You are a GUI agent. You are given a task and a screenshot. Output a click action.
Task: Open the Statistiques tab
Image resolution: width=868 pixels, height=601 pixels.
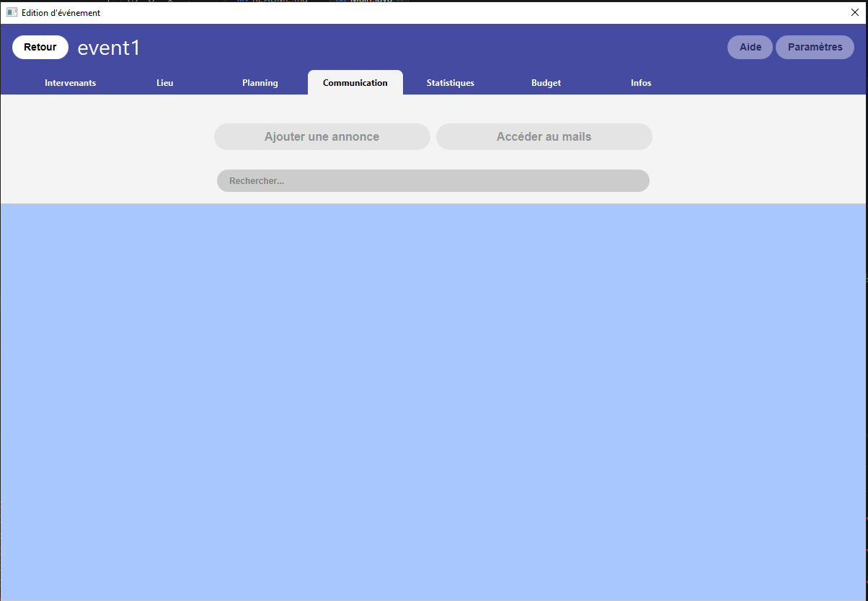click(451, 83)
